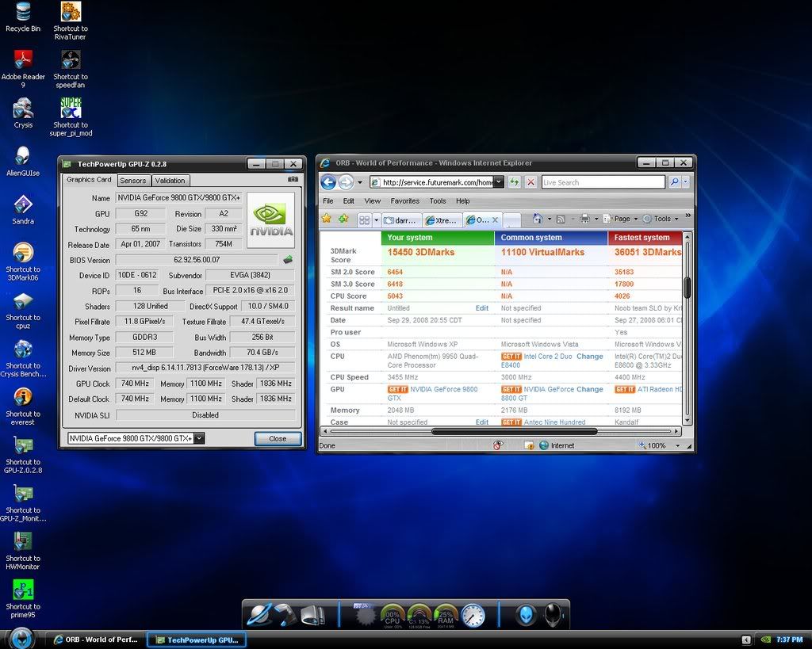This screenshot has height=649, width=812.
Task: Open the GPU selection dropdown in GPU-Z
Action: tap(199, 438)
